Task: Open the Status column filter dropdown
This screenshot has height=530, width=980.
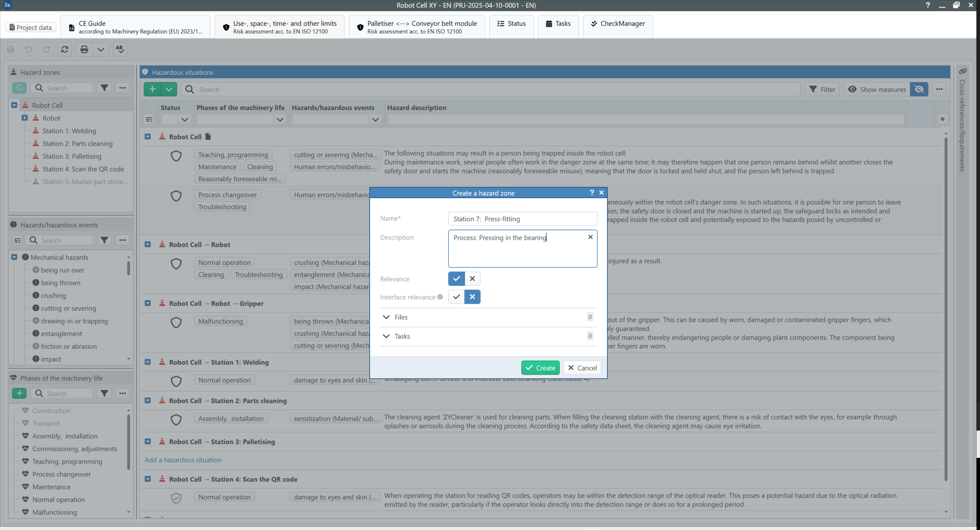Action: (x=185, y=119)
